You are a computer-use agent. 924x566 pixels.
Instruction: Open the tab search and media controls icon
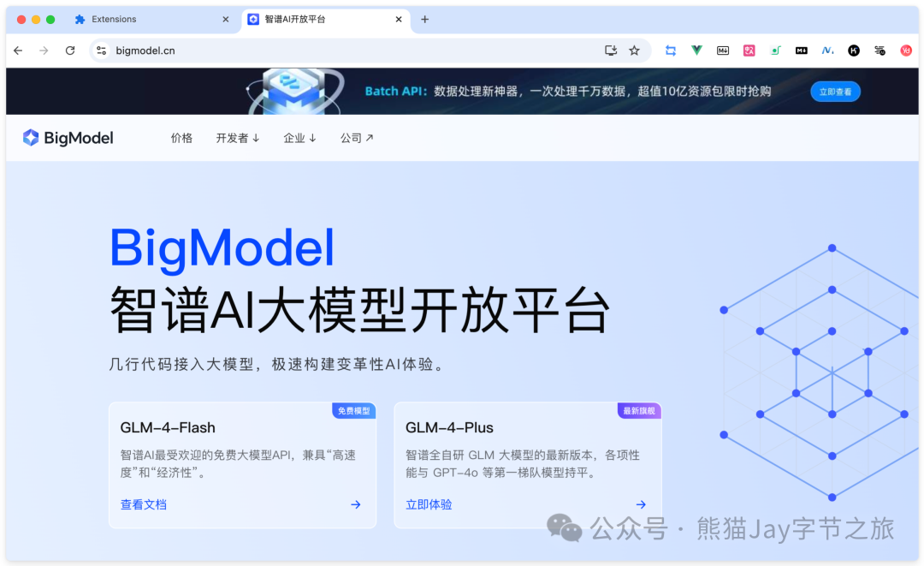coord(880,51)
